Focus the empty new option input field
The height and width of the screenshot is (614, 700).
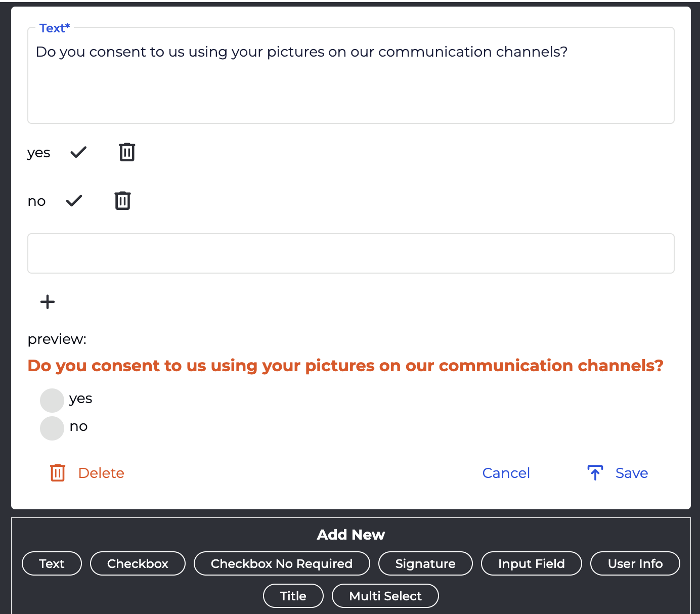(x=351, y=253)
